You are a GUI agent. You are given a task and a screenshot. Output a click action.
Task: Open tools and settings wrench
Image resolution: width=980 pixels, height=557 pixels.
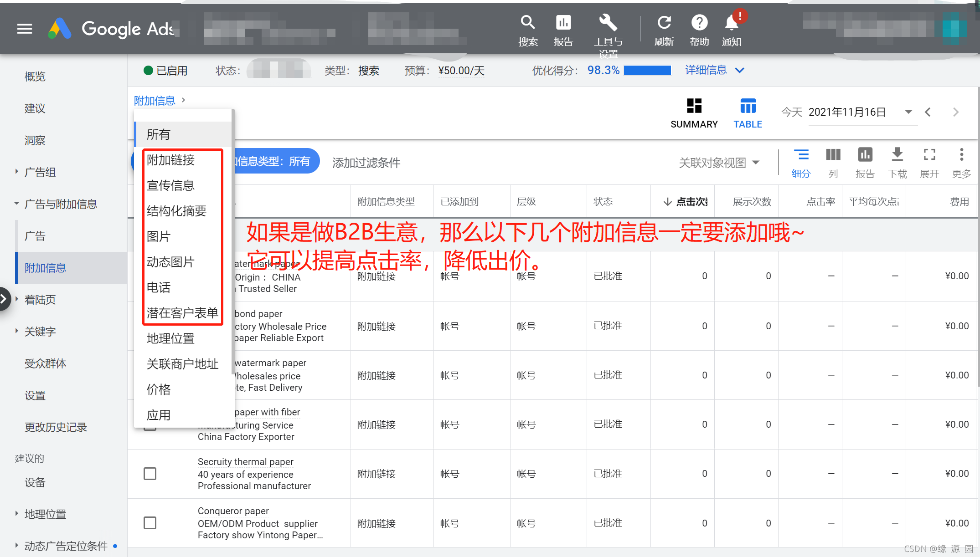(x=608, y=23)
